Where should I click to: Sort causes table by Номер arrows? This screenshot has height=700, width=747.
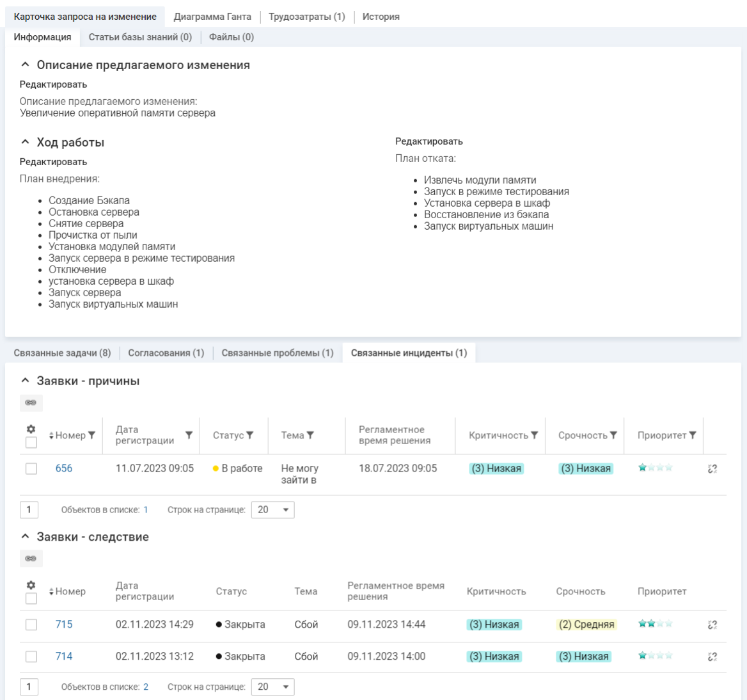pos(51,436)
